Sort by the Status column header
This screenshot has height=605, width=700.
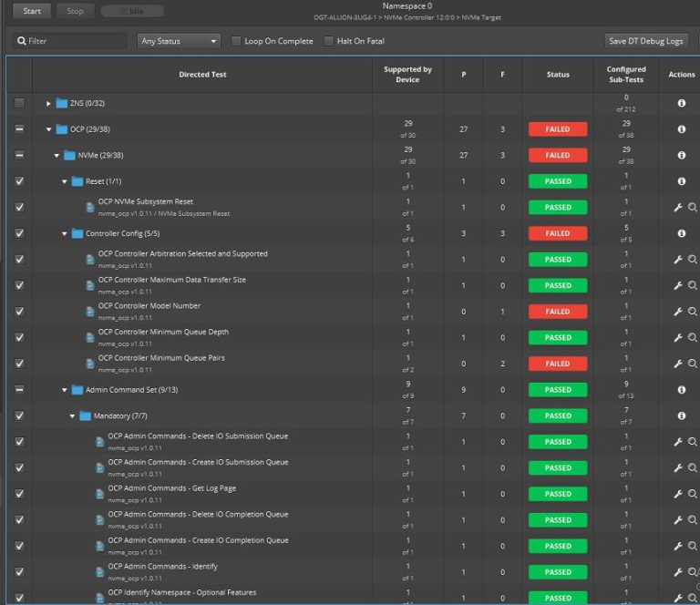pyautogui.click(x=557, y=75)
